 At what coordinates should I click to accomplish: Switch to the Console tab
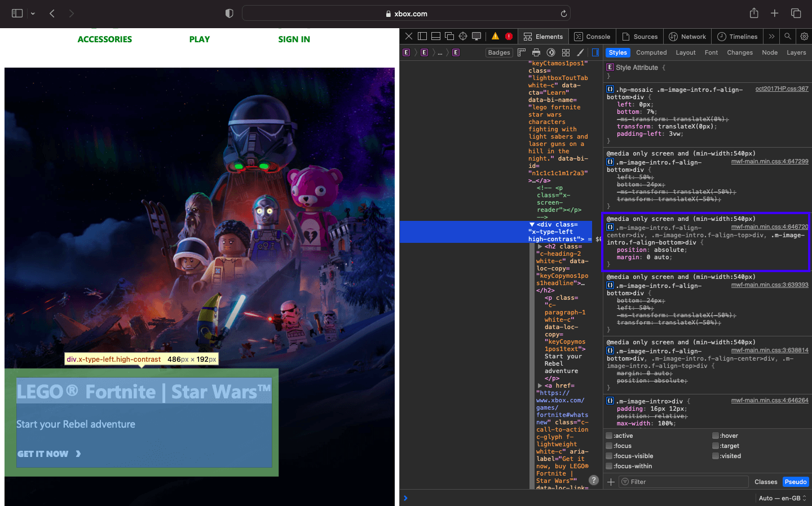[x=592, y=37]
